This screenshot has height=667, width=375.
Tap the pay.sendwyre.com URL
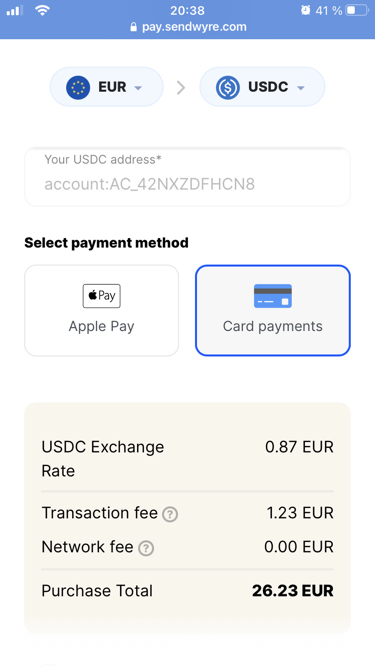coord(194,27)
